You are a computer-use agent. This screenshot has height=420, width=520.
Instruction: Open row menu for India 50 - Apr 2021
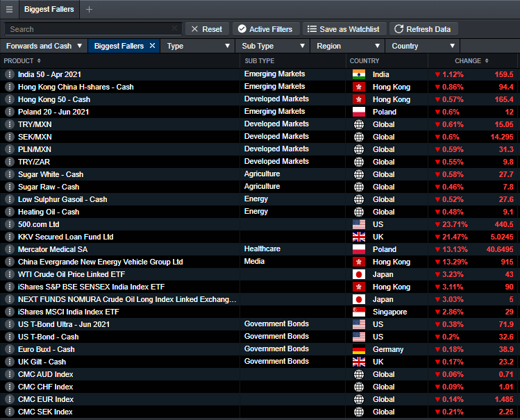tap(10, 74)
